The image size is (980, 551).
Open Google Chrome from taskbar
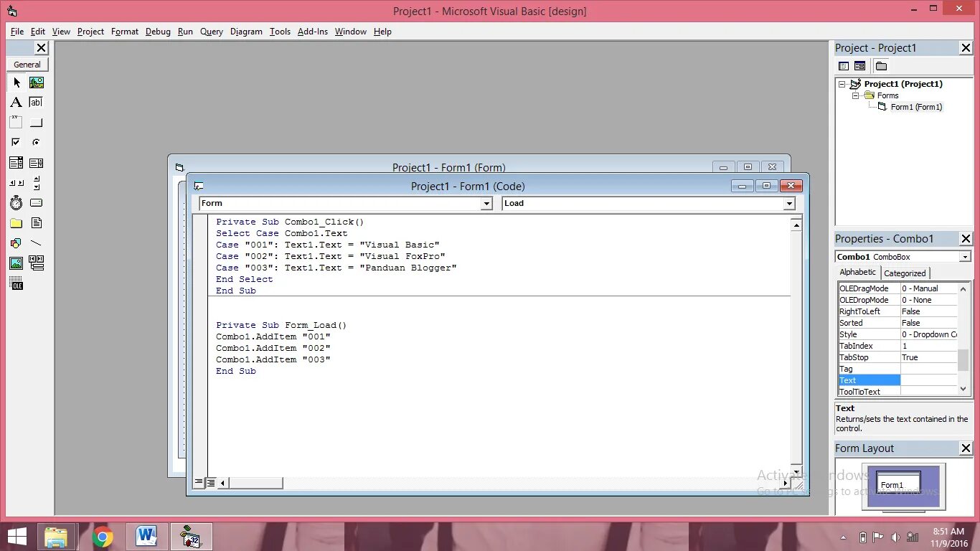[x=103, y=537]
